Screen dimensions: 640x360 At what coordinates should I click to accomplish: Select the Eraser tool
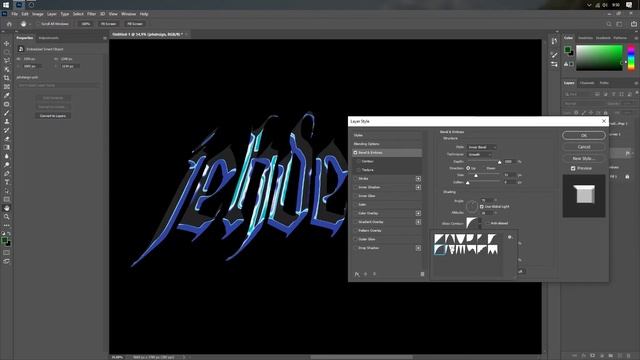coord(7,139)
